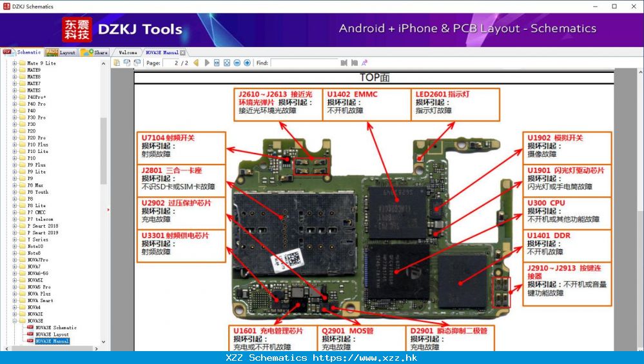Screen dimensions: 644x364
Task: Open the Welcome tab
Action: tap(128, 53)
